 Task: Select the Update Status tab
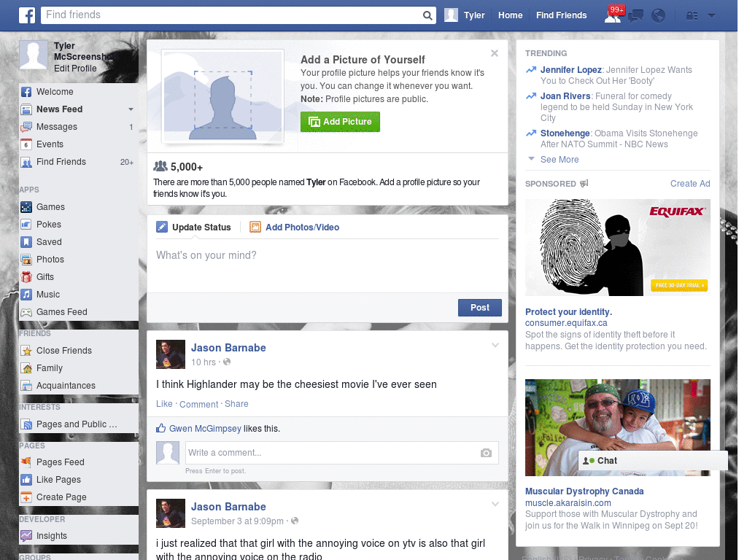[x=194, y=227]
